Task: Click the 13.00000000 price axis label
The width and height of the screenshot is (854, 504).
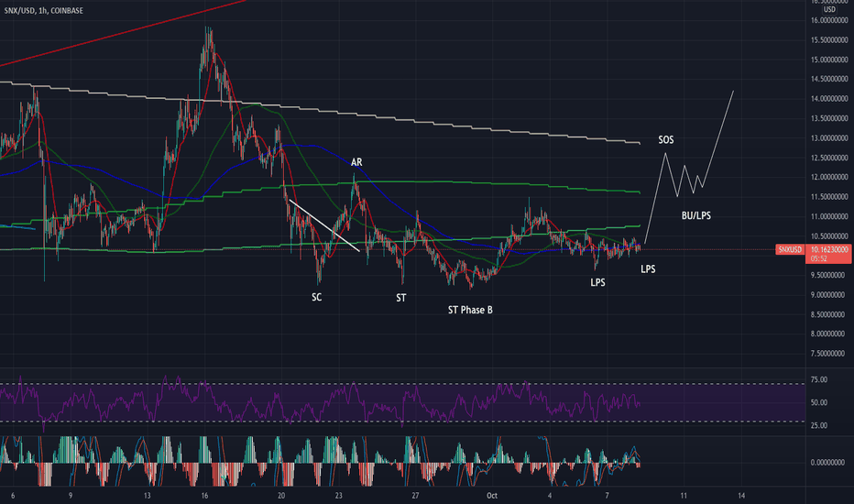Action: click(829, 138)
